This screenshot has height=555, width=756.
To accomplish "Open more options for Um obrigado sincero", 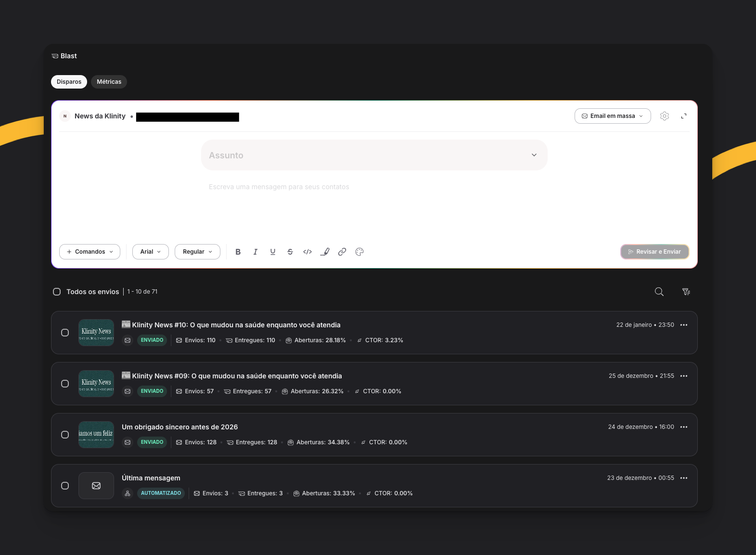I will coord(684,427).
